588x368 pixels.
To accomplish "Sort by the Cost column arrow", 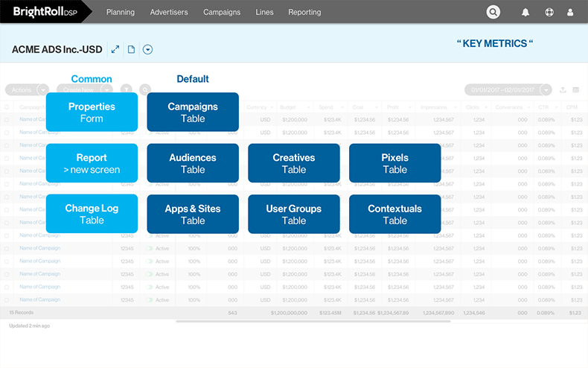I will pos(376,107).
